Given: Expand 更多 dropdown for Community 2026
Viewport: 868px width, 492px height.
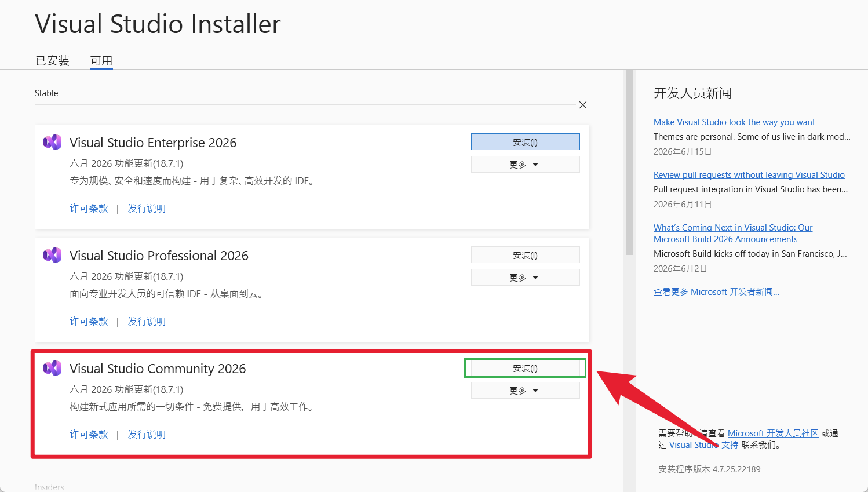Looking at the screenshot, I should click(526, 391).
